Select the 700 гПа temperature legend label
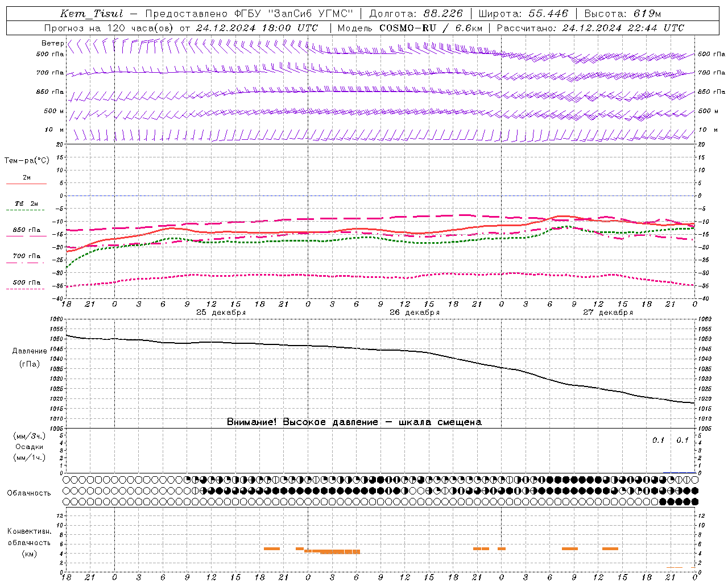 coord(26,256)
